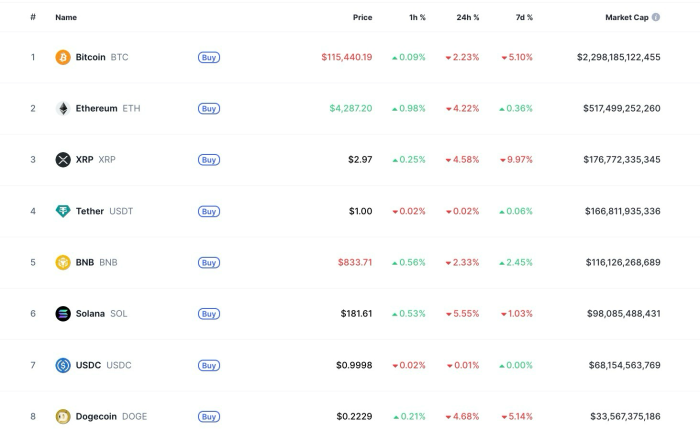Click the USDC coin logo icon
700x442 pixels.
pos(63,365)
